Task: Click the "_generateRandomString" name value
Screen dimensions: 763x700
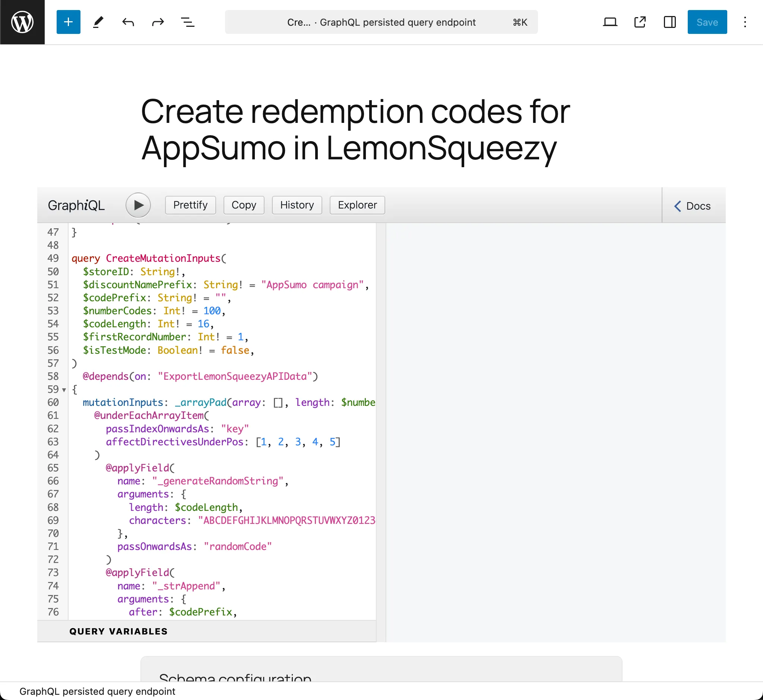Action: [x=218, y=481]
